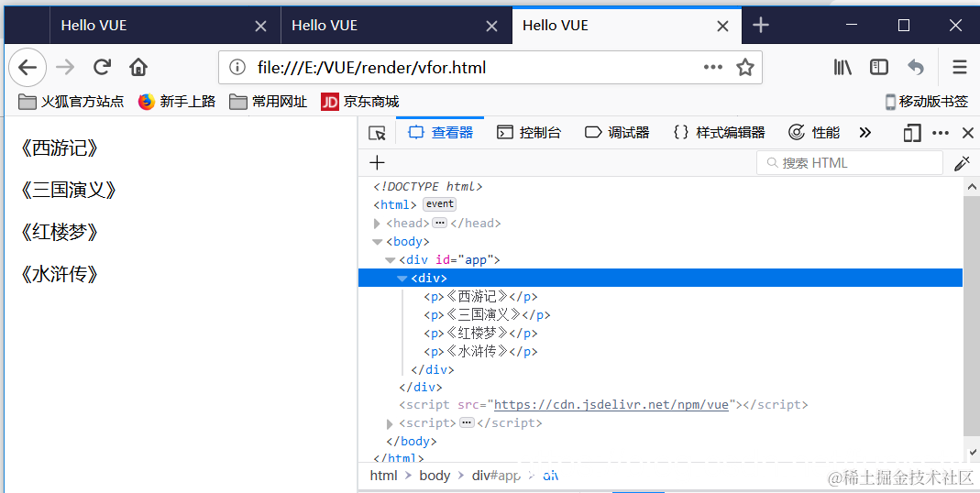
Task: Click the plus to create new node
Action: tap(377, 163)
